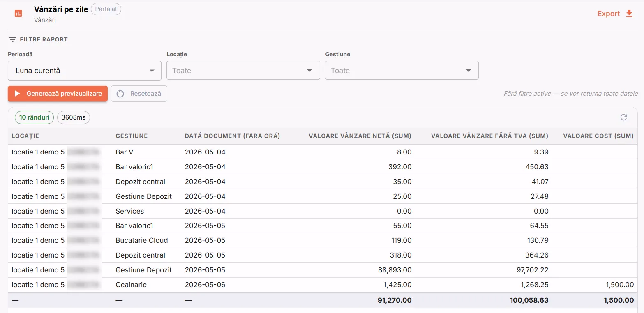Open the Locație dropdown
Screen dimensions: 644x313
click(x=243, y=71)
